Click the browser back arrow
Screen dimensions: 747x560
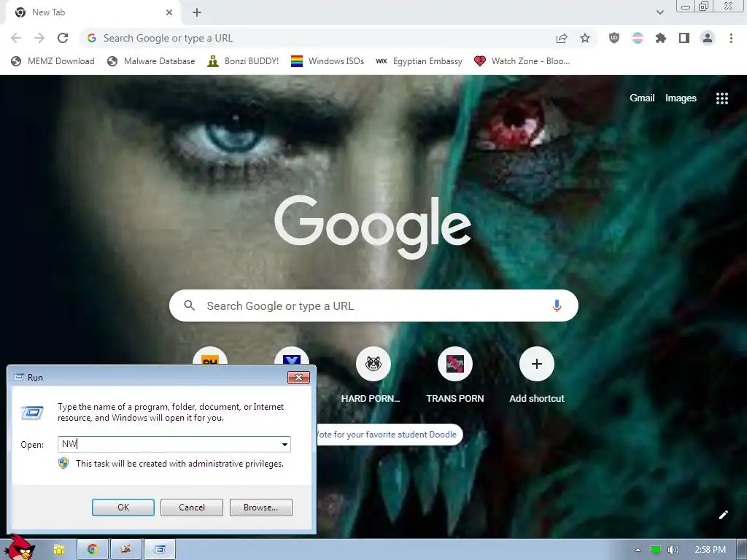[16, 38]
